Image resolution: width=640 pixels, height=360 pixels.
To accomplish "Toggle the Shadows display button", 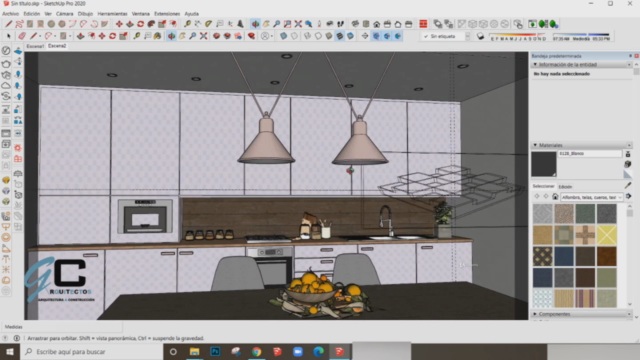I will [x=480, y=36].
